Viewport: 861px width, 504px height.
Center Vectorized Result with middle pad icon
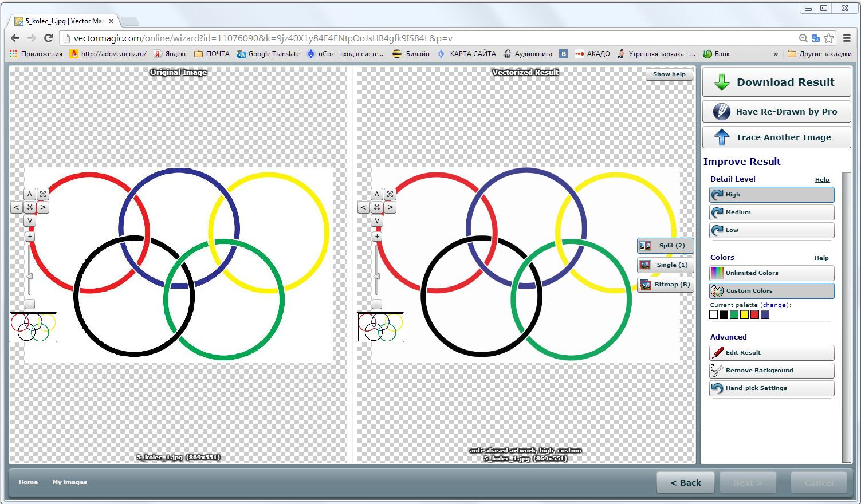coord(377,207)
